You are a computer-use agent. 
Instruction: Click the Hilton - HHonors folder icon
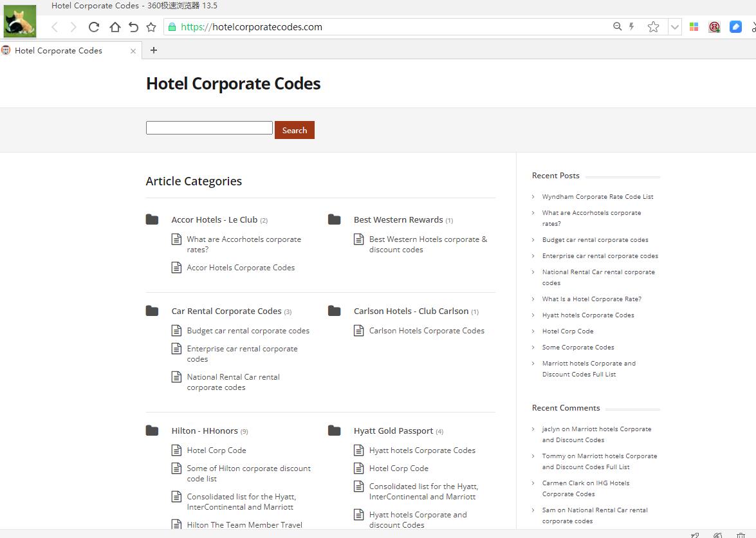pyautogui.click(x=152, y=431)
